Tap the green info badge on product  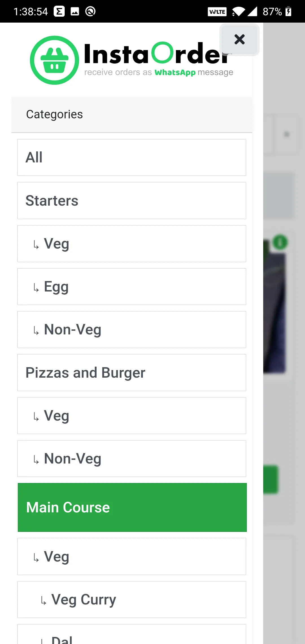[x=280, y=242]
